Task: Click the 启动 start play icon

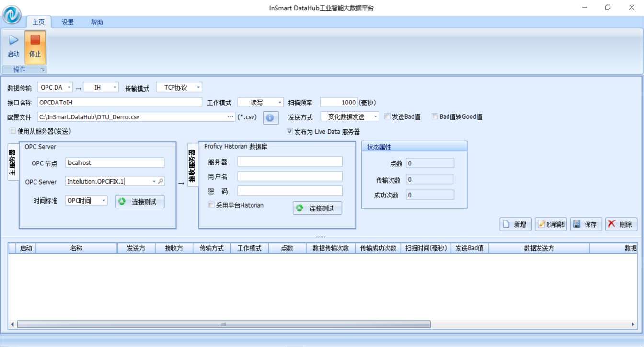Action: pyautogui.click(x=13, y=40)
